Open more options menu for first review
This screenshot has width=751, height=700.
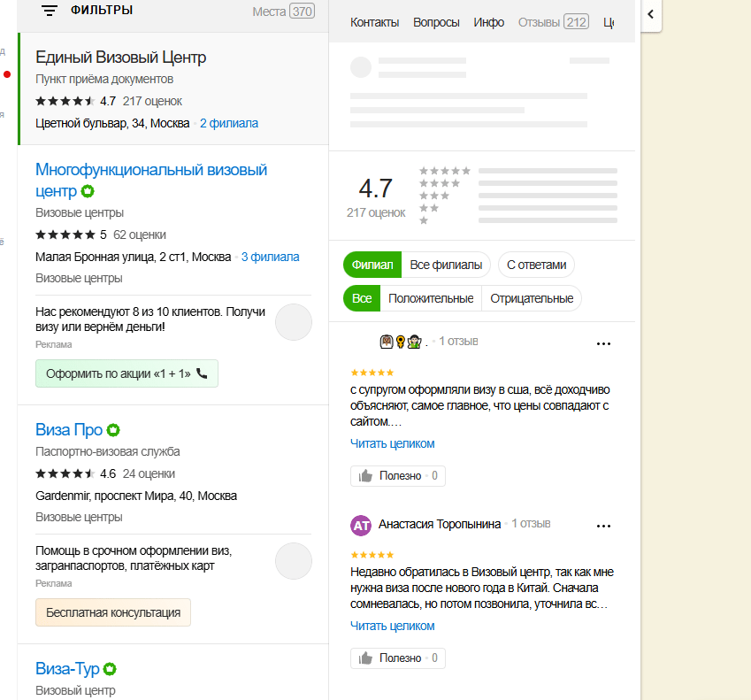(603, 343)
